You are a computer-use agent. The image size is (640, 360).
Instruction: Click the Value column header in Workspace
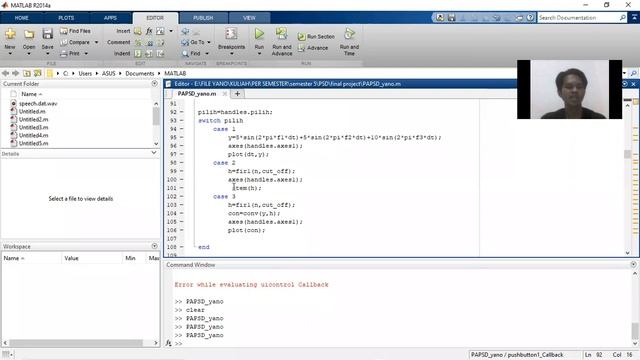coord(71,258)
